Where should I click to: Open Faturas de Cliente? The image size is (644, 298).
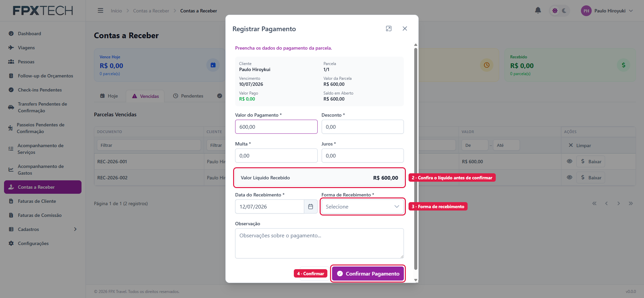(43, 201)
